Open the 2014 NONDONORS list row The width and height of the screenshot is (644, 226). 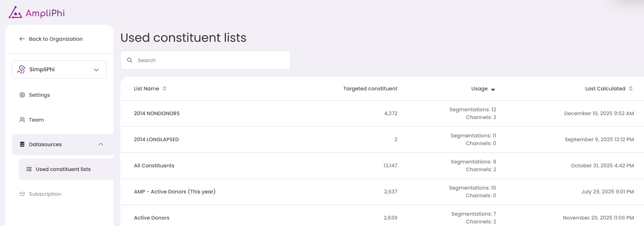[x=157, y=113]
